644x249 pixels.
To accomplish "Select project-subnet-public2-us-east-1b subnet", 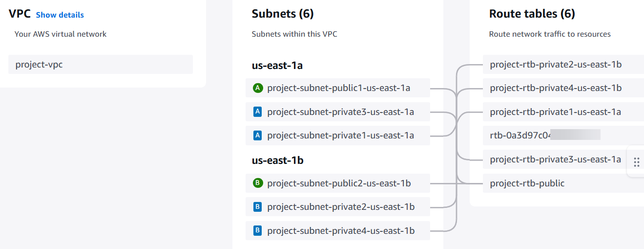I will coord(339,183).
